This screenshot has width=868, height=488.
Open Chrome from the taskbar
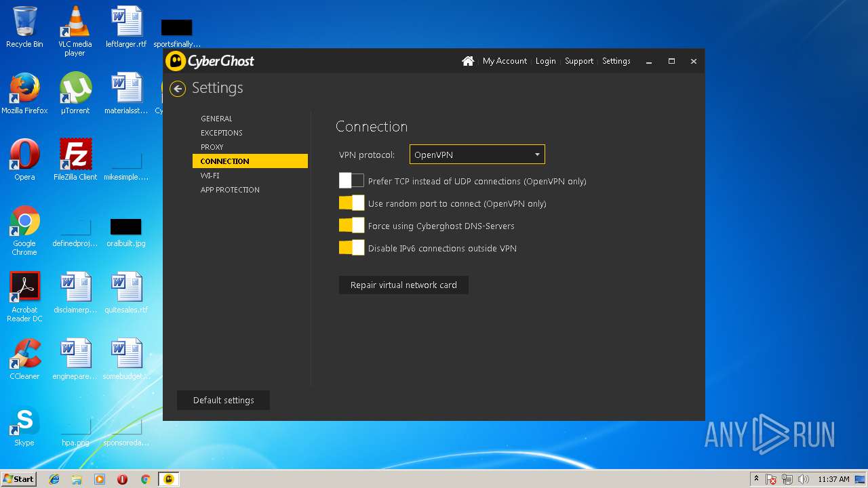145,479
